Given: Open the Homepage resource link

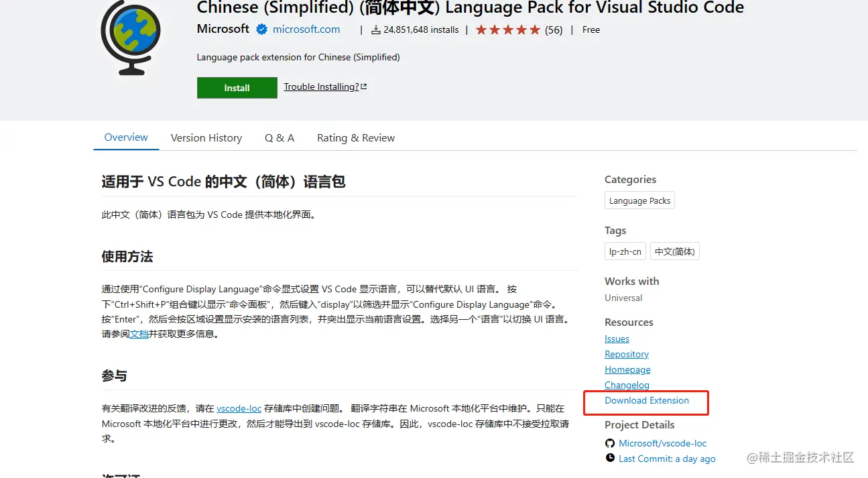Looking at the screenshot, I should click(627, 369).
